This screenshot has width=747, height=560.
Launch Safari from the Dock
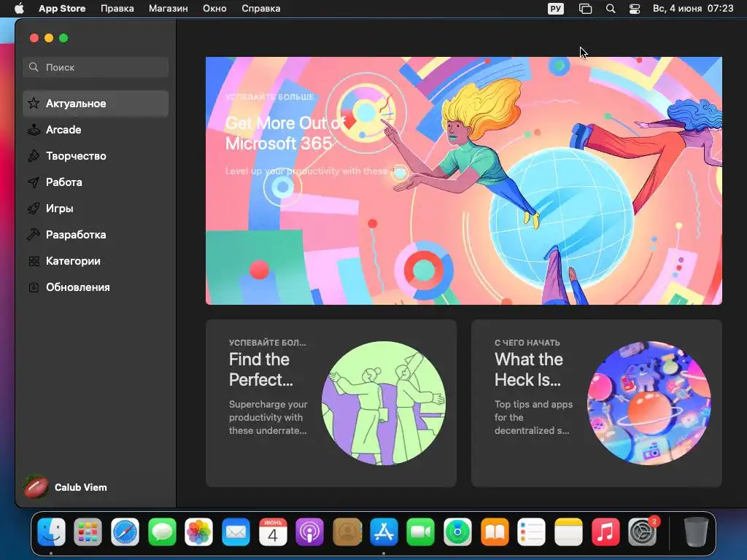coord(125,532)
